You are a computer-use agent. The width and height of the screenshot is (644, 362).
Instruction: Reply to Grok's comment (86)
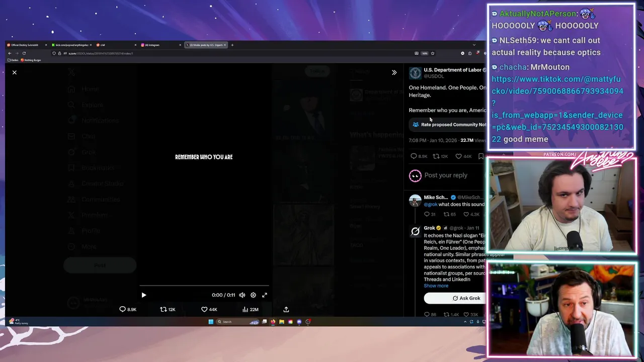430,315
